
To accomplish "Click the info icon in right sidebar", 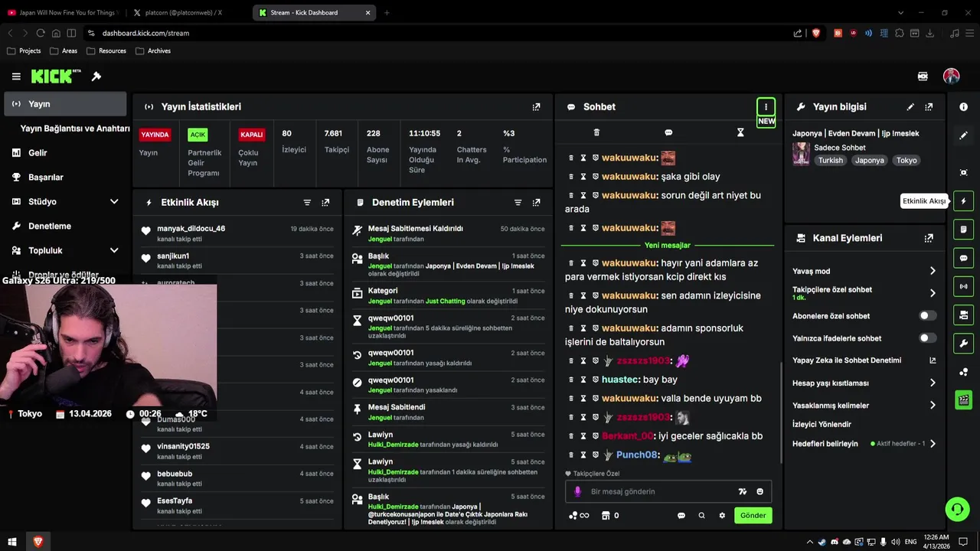I will (963, 107).
